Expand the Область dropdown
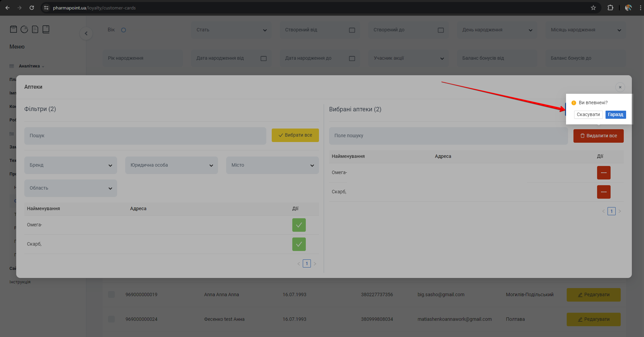The height and width of the screenshot is (337, 644). click(x=71, y=188)
